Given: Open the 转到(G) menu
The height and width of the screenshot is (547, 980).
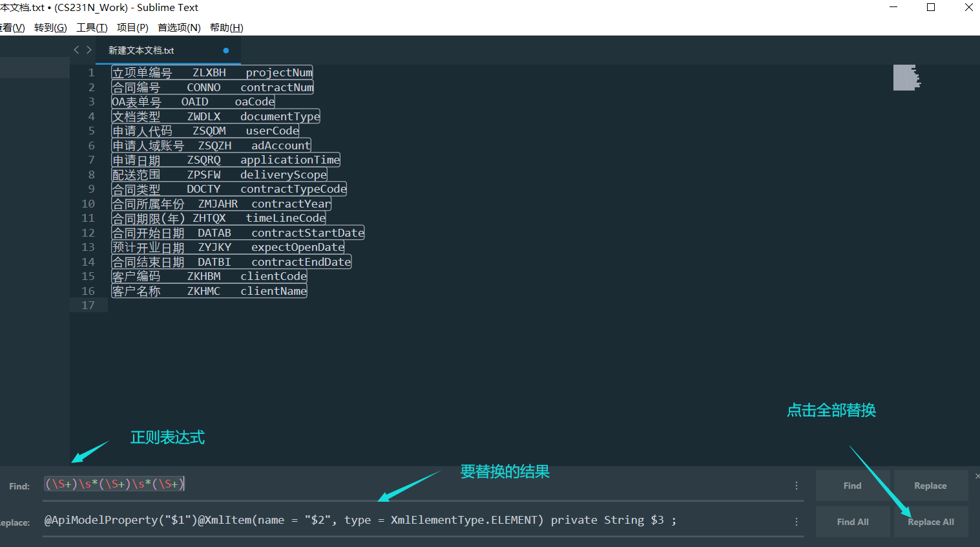Looking at the screenshot, I should (50, 27).
